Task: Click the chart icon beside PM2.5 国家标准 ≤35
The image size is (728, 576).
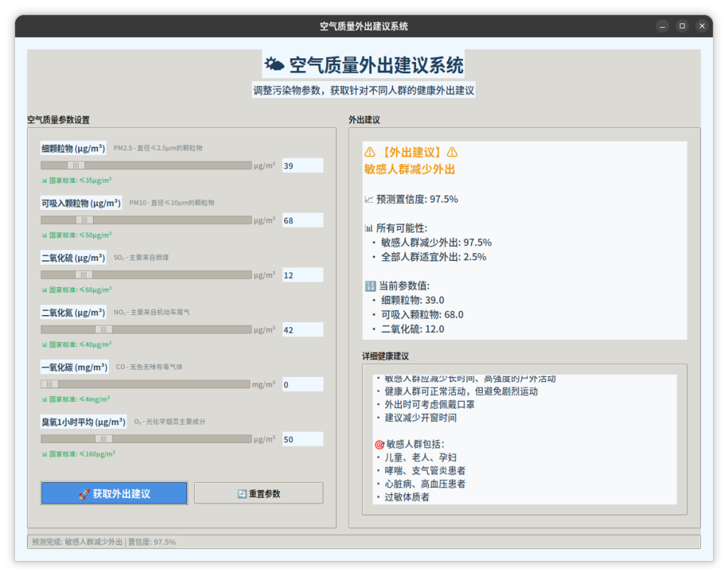Action: [44, 181]
